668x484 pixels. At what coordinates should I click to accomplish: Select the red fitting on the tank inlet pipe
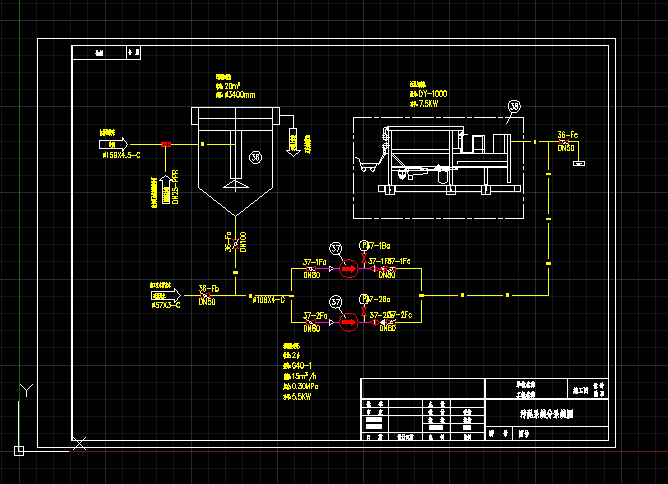coord(166,144)
